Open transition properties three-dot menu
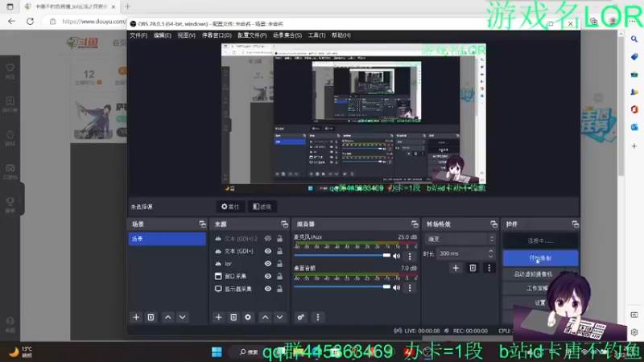The width and height of the screenshot is (644, 362). 489,268
